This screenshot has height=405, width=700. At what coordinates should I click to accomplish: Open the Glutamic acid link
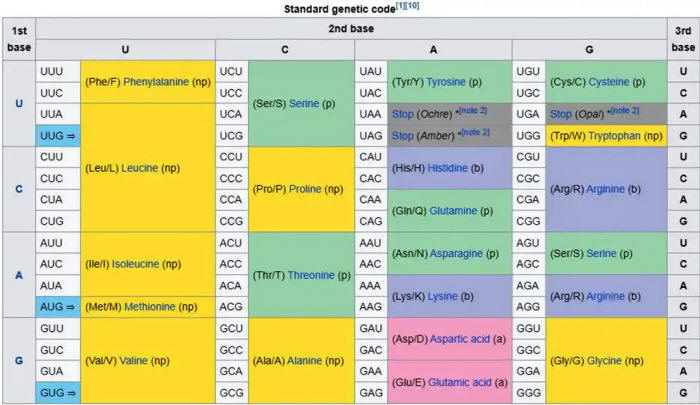466,382
